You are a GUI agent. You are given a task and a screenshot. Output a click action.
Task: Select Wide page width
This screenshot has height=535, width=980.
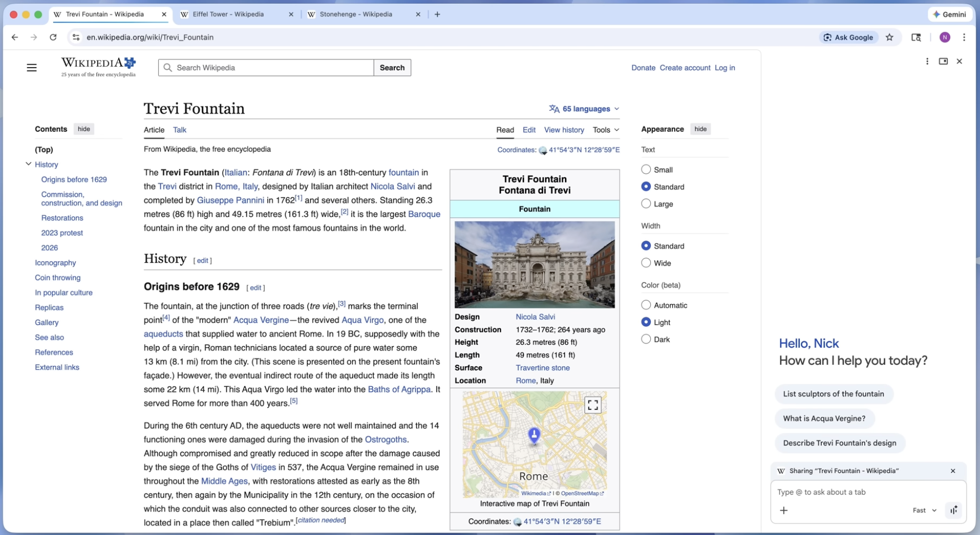pyautogui.click(x=646, y=263)
